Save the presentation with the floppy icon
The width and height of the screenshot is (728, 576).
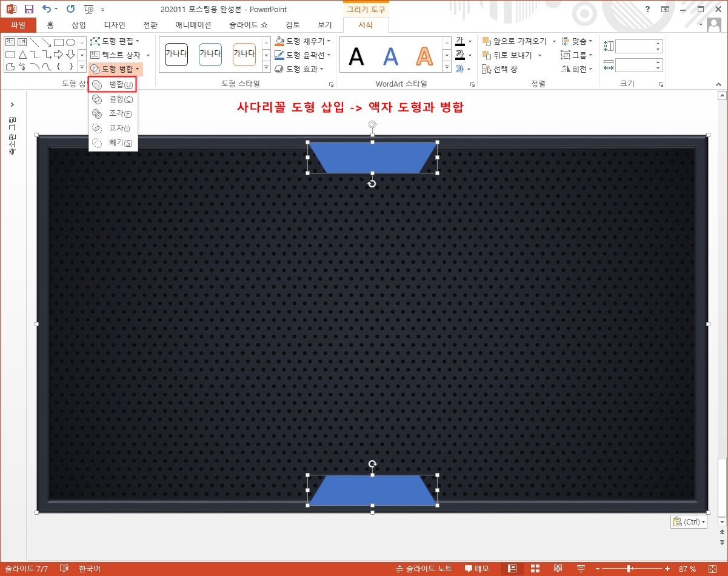(28, 9)
